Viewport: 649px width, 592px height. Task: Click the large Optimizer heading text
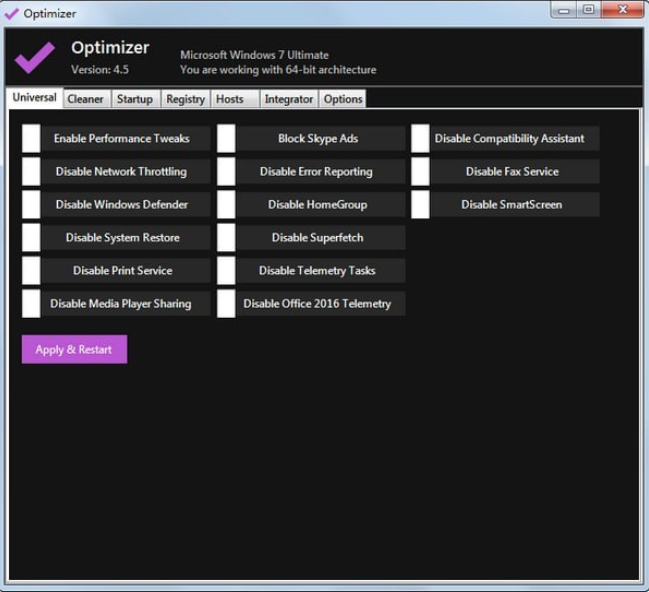(110, 48)
